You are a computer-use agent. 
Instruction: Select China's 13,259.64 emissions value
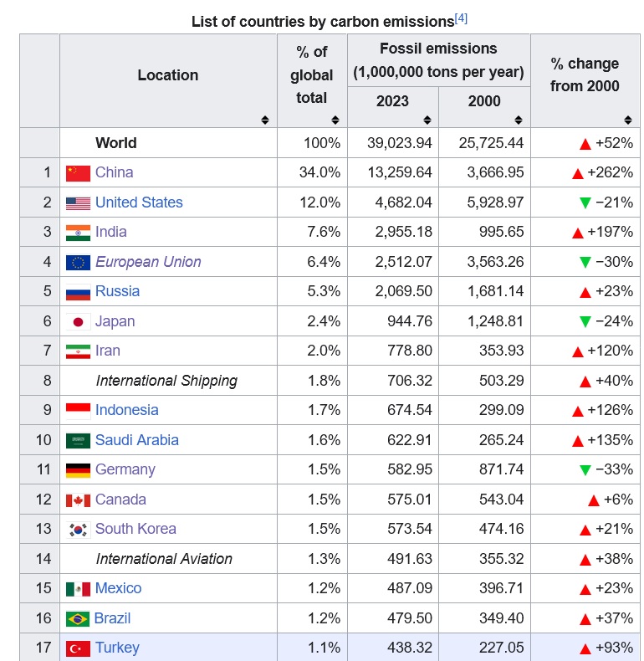pyautogui.click(x=400, y=172)
